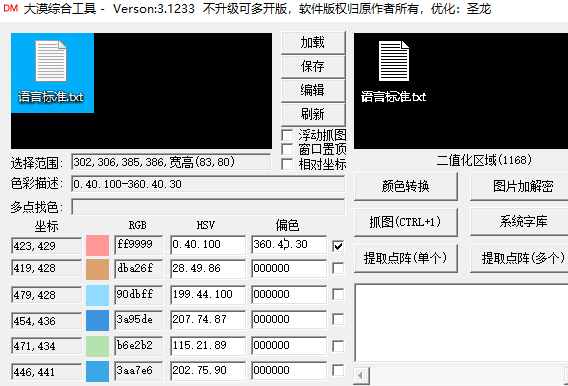Click coordinate field 479,428
This screenshot has width=568, height=386.
pos(46,295)
